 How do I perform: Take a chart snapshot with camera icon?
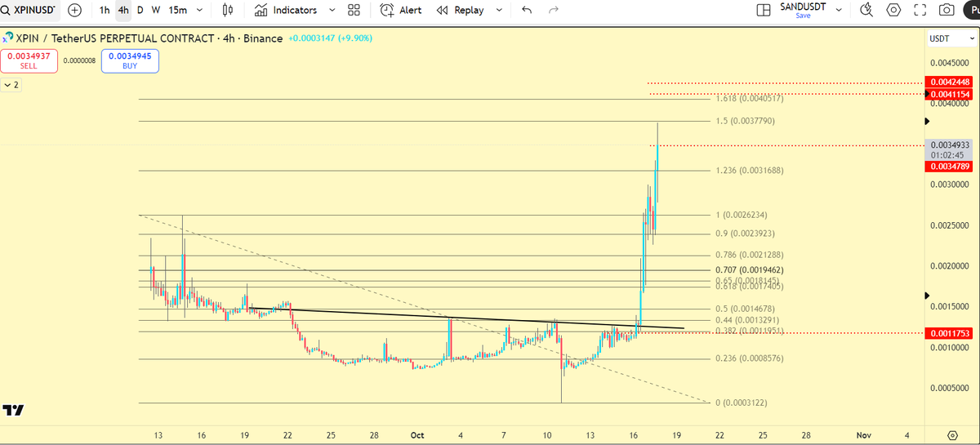[947, 10]
